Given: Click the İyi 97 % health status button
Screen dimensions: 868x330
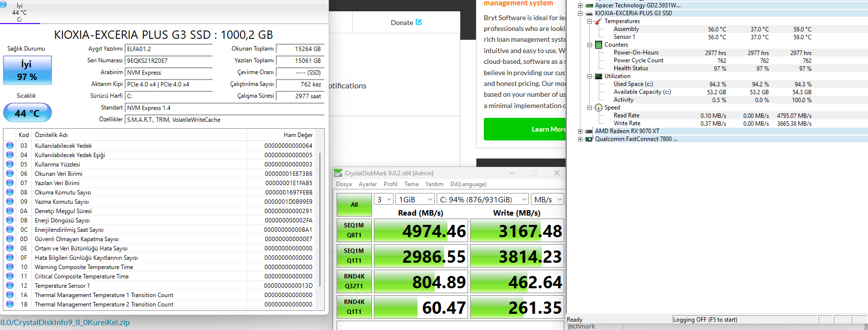Looking at the screenshot, I should point(27,70).
